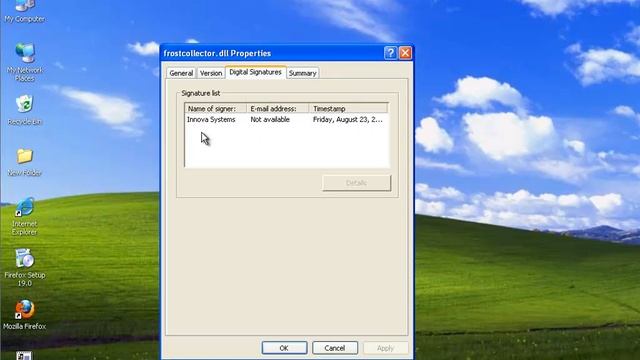Click the E-mail address column header
This screenshot has width=640, height=360.
(x=278, y=109)
